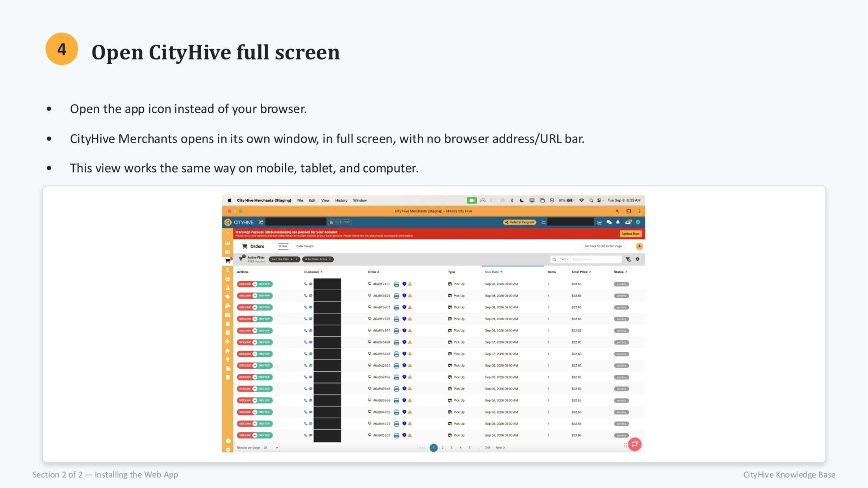Screen dimensions: 868x488
Task: Open the help question mark sidebar icon
Action: pos(228,441)
